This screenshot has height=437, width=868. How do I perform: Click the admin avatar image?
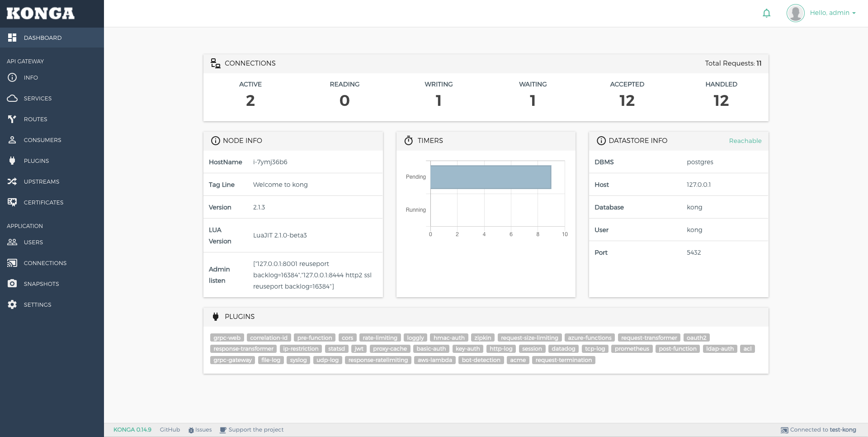(x=795, y=13)
